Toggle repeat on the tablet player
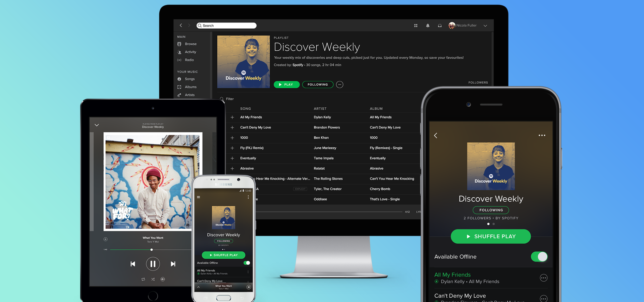644x302 pixels. click(x=143, y=279)
